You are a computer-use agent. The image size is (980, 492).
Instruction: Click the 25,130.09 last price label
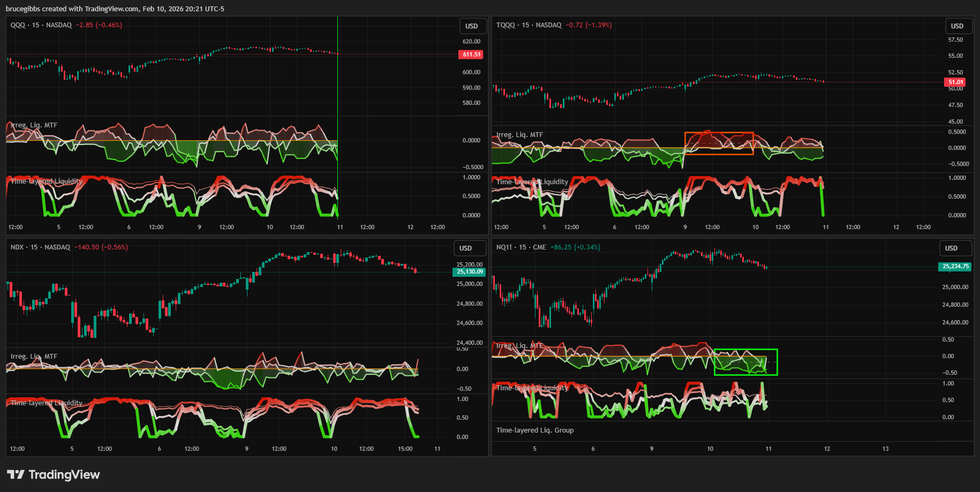click(x=469, y=272)
